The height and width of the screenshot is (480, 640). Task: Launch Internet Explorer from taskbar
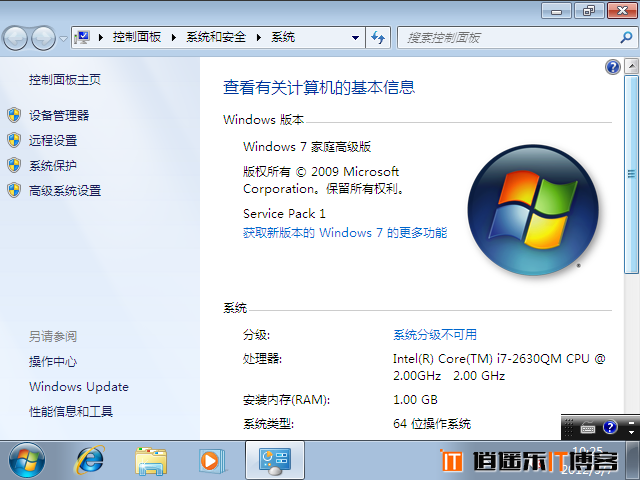pyautogui.click(x=89, y=460)
